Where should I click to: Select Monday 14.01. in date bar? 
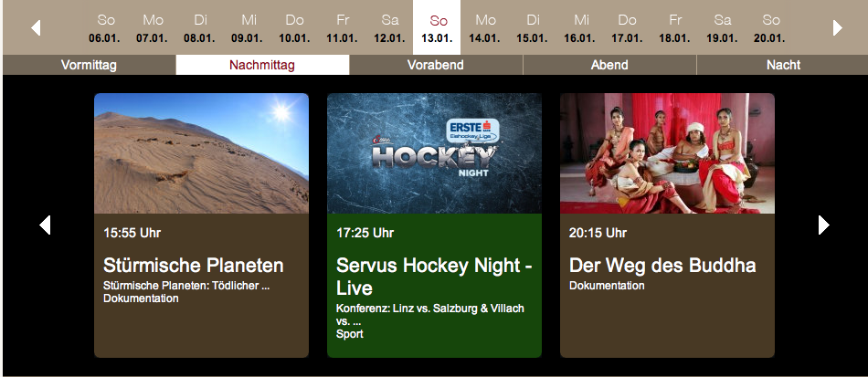pyautogui.click(x=484, y=28)
